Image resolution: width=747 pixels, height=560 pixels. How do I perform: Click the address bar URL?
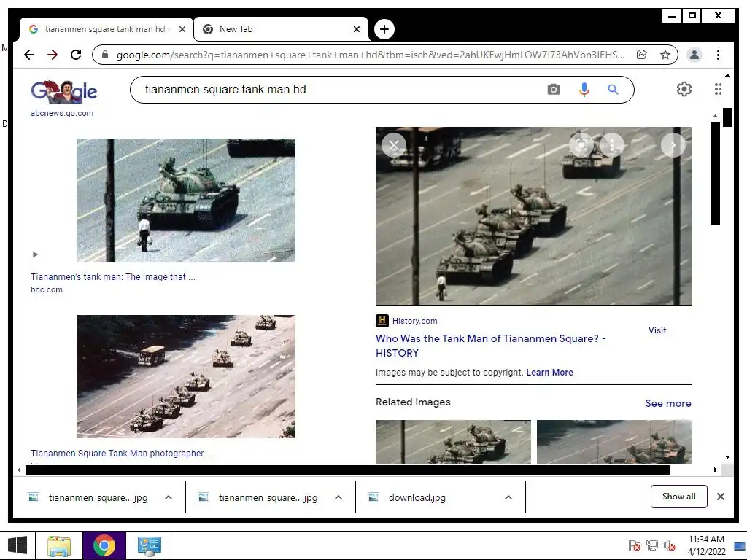click(x=371, y=55)
